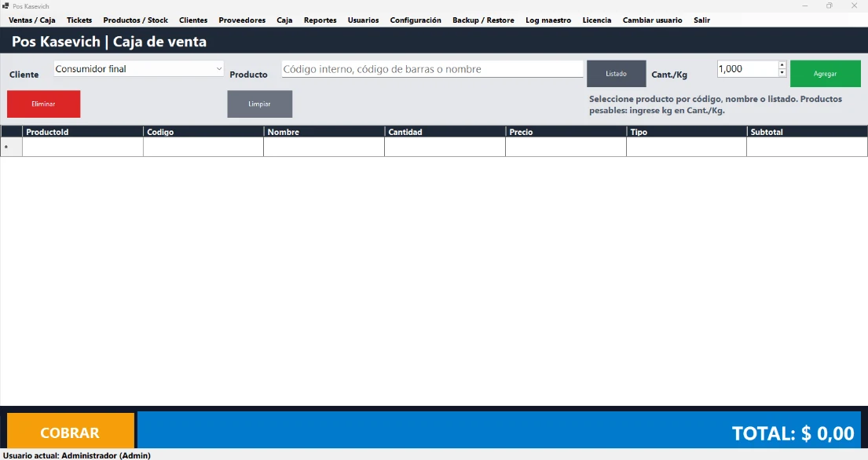This screenshot has width=868, height=460.
Task: Select the Nombre column header
Action: [324, 132]
